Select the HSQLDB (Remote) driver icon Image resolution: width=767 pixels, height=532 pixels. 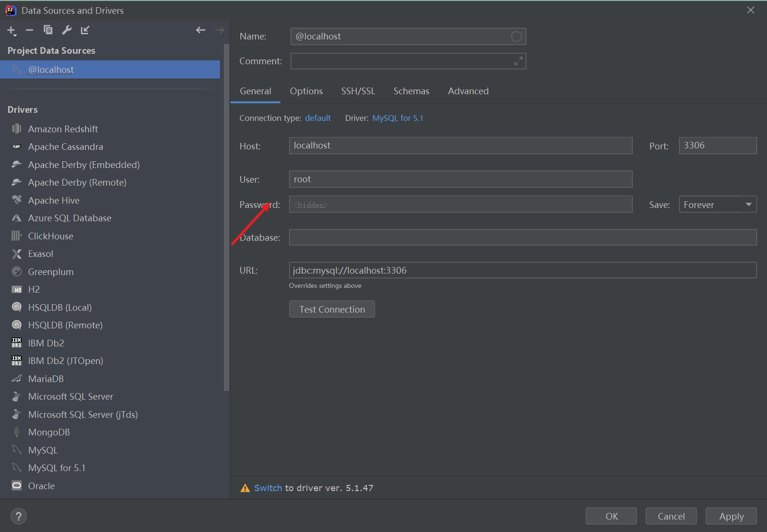(x=17, y=325)
